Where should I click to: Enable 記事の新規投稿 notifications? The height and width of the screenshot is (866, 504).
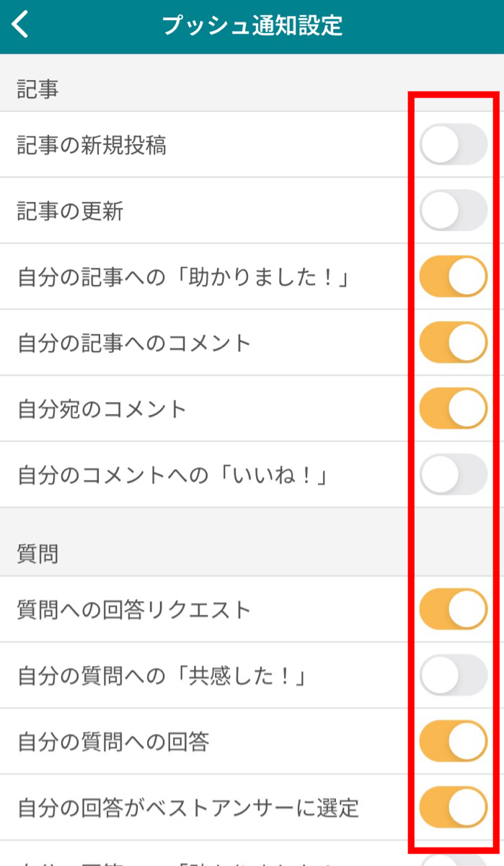[x=454, y=144]
